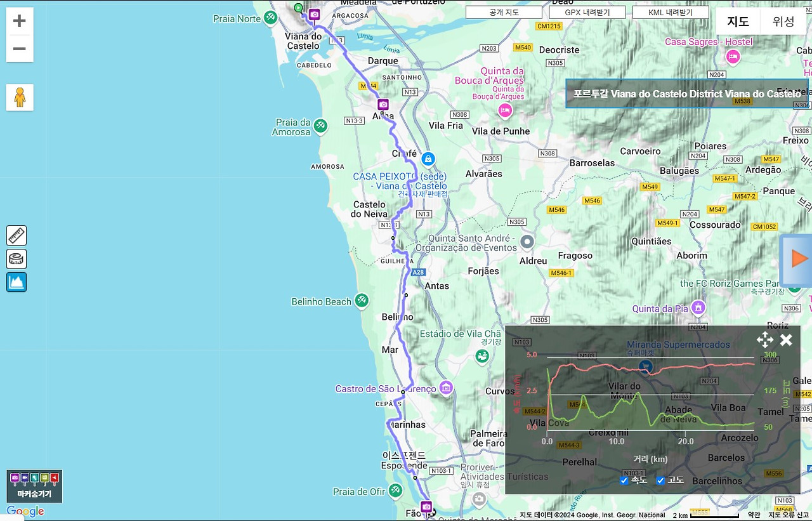Click the 'Quintiães' town label
The height and width of the screenshot is (521, 812).
(x=652, y=241)
